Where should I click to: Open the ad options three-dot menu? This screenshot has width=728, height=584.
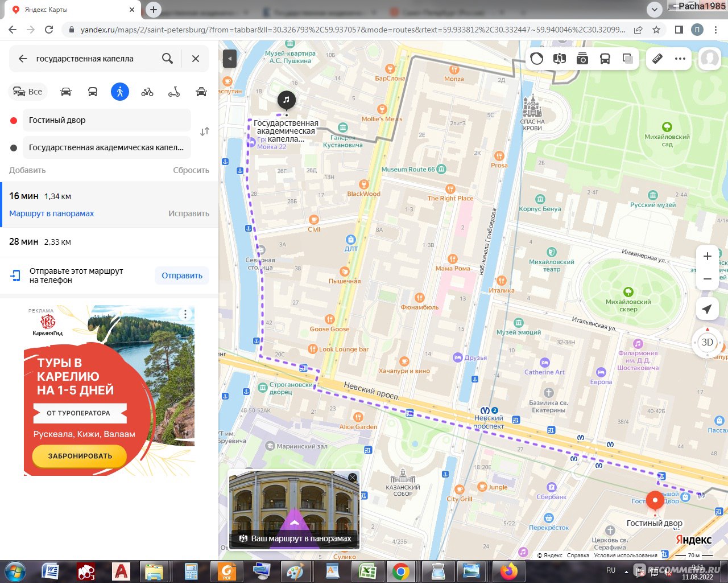(185, 314)
